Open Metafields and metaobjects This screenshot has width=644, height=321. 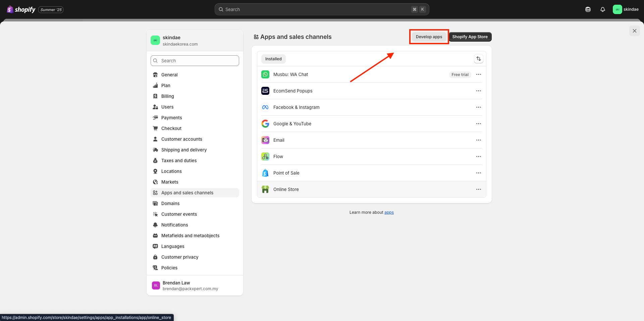(x=195, y=236)
